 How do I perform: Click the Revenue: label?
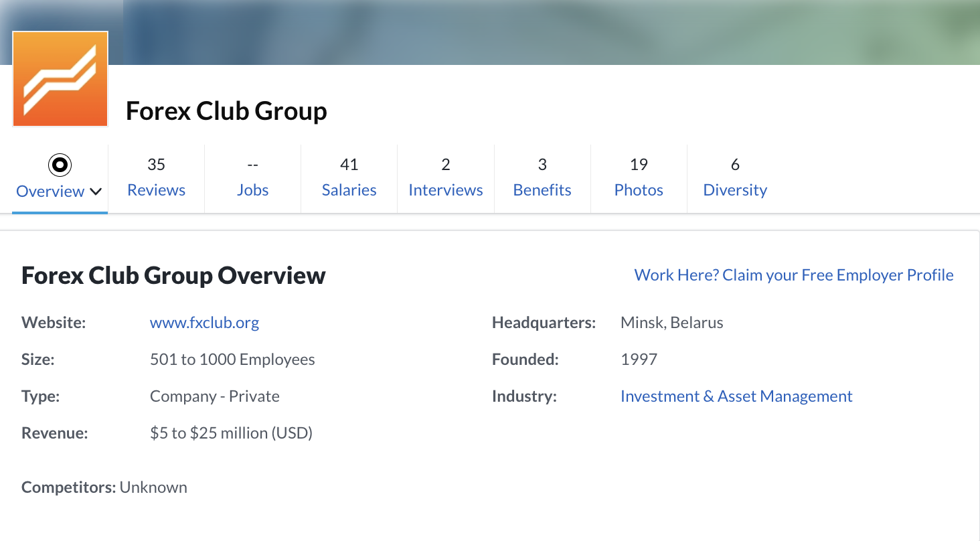(55, 433)
